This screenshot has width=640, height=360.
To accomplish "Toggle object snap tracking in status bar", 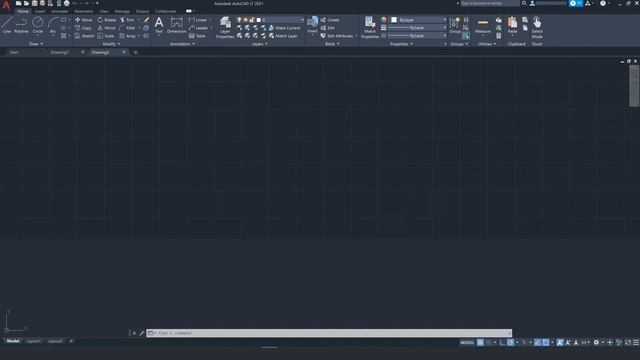I will [538, 342].
